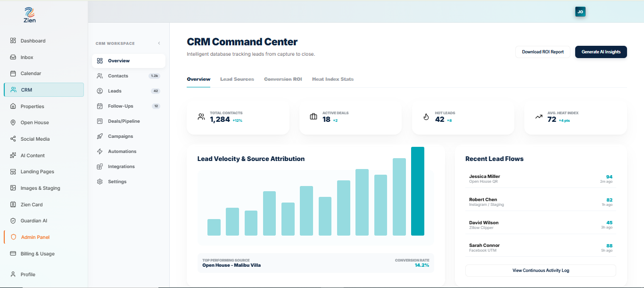Open the JO profile avatar menu
This screenshot has width=644, height=288.
(x=580, y=11)
